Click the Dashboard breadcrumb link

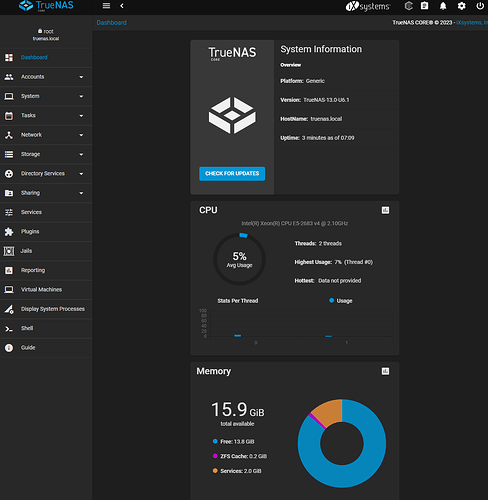(x=111, y=23)
